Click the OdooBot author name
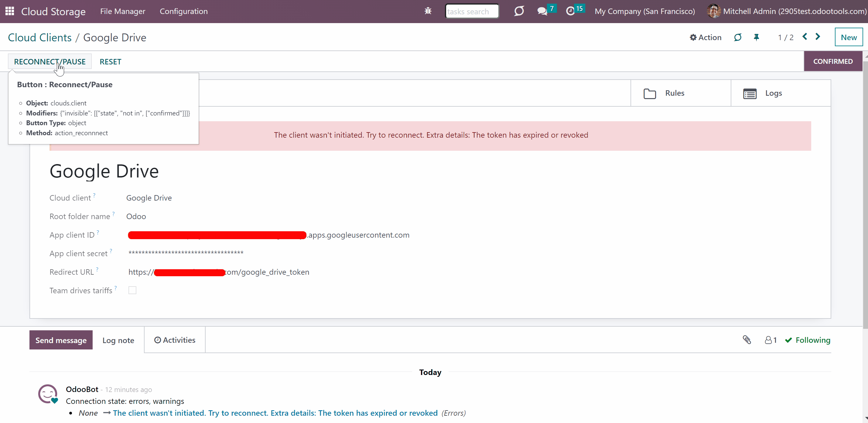This screenshot has width=868, height=423. coord(82,389)
